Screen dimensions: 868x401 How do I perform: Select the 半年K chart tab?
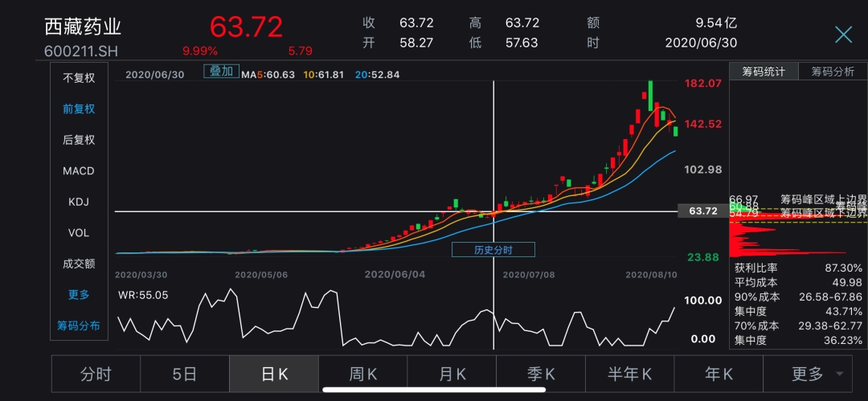pyautogui.click(x=629, y=374)
